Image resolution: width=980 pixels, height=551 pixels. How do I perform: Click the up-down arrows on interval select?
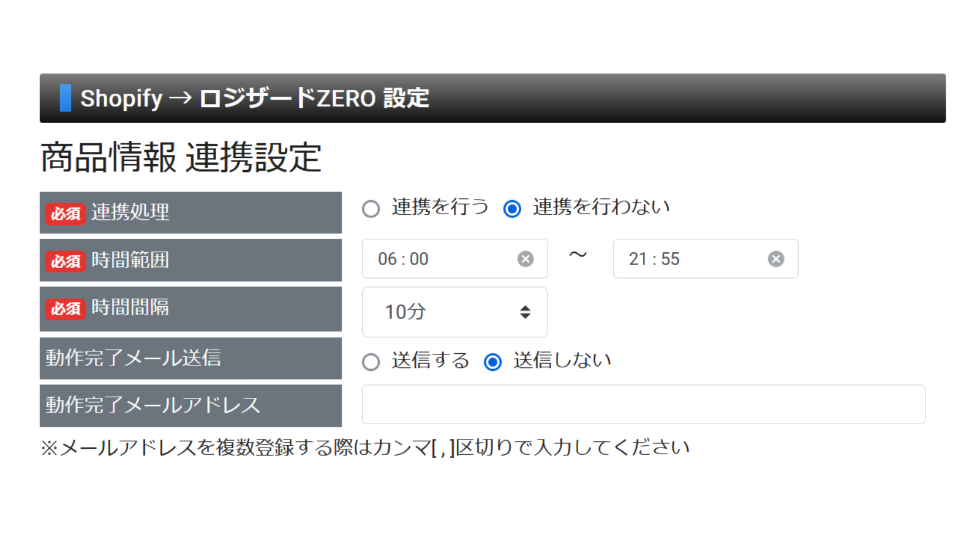[525, 312]
